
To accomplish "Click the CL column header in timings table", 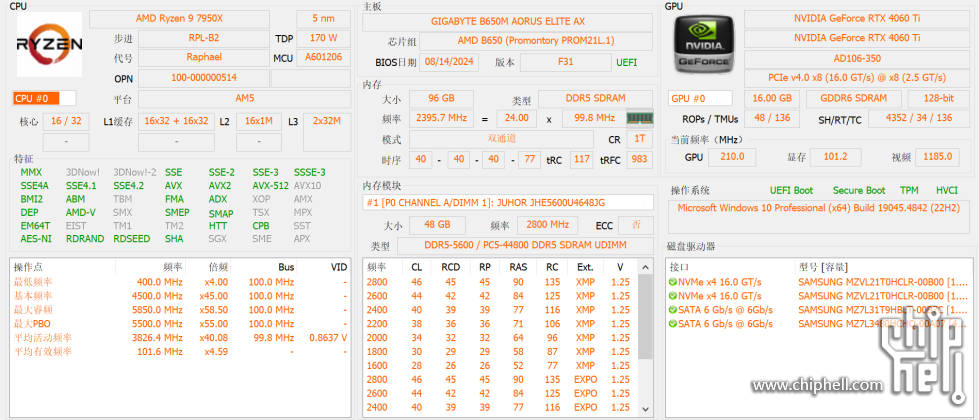I will [x=416, y=267].
